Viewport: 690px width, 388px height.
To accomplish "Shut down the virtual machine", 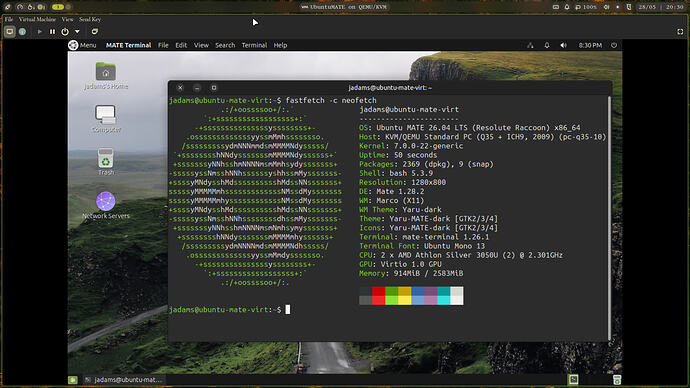I will 65,32.
